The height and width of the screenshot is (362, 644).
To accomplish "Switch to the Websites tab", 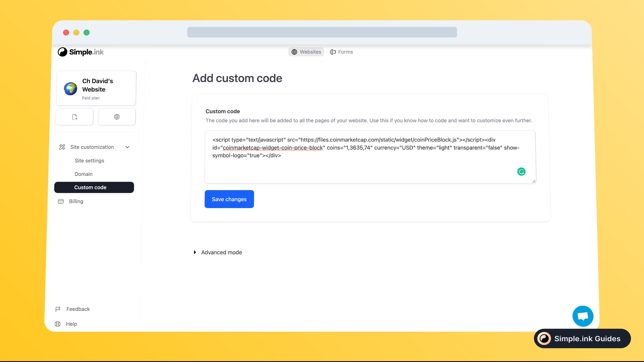I will [x=306, y=52].
